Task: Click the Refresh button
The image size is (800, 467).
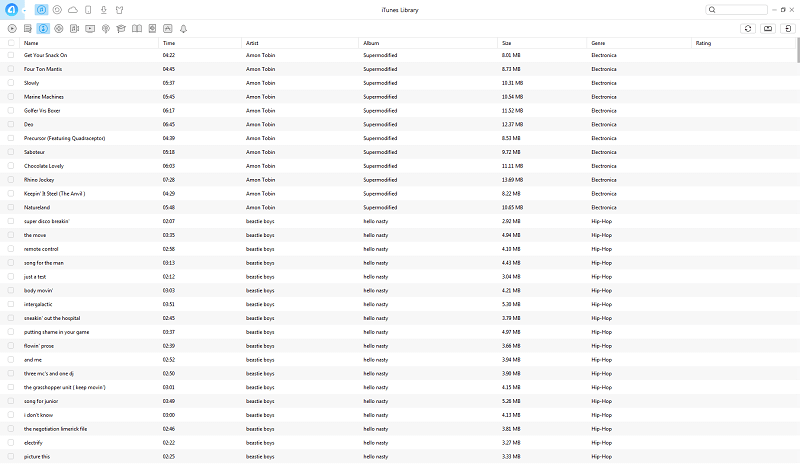Action: tap(748, 29)
